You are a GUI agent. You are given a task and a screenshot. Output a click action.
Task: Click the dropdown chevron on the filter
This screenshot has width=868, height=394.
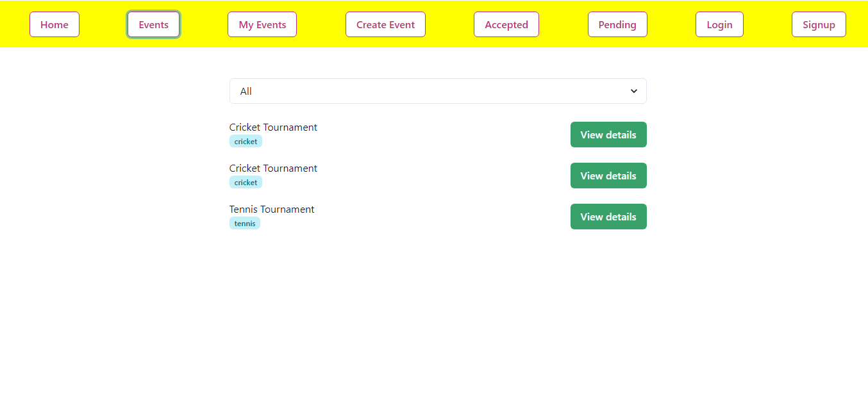[x=633, y=91]
